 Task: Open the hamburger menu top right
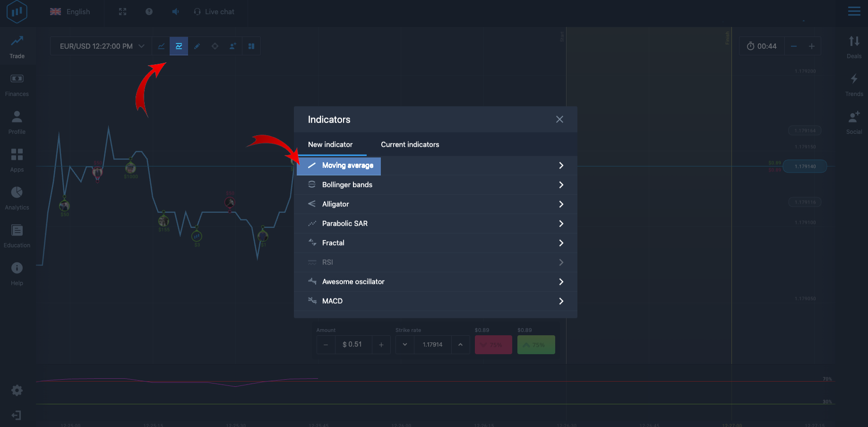coord(854,11)
